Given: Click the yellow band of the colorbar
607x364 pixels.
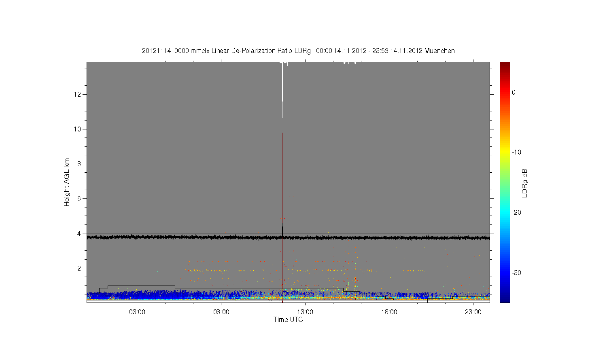Looking at the screenshot, I should 505,152.
